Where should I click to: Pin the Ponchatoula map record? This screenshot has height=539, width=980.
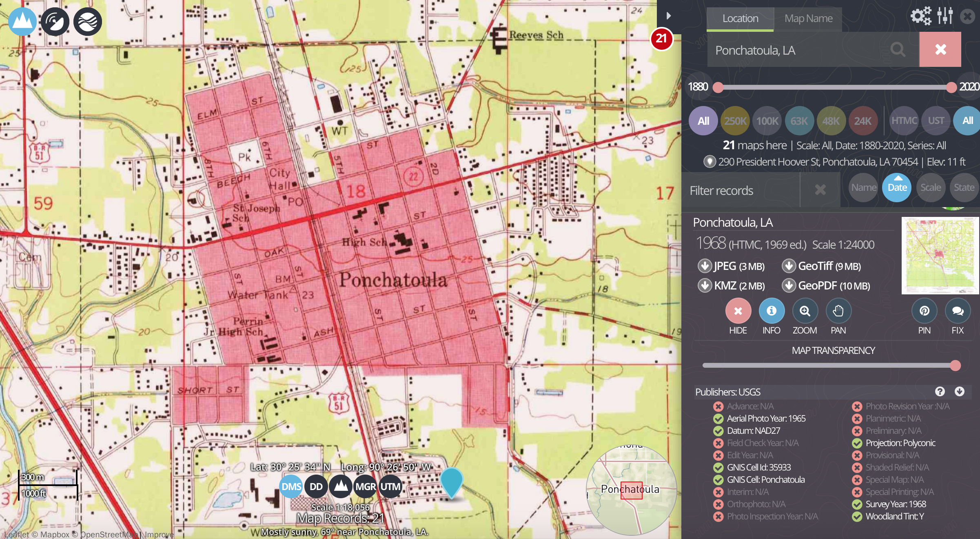click(x=925, y=311)
